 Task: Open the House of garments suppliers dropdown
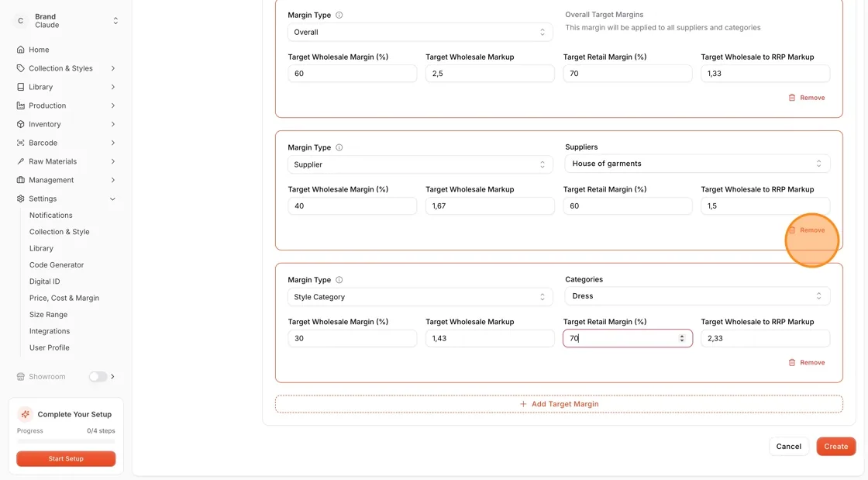[x=697, y=164]
